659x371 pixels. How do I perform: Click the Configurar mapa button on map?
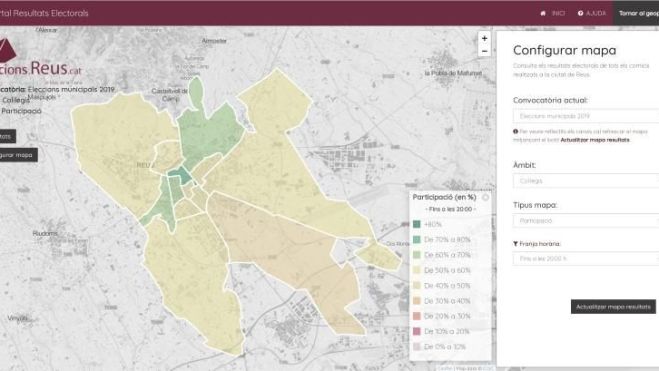tap(18, 155)
